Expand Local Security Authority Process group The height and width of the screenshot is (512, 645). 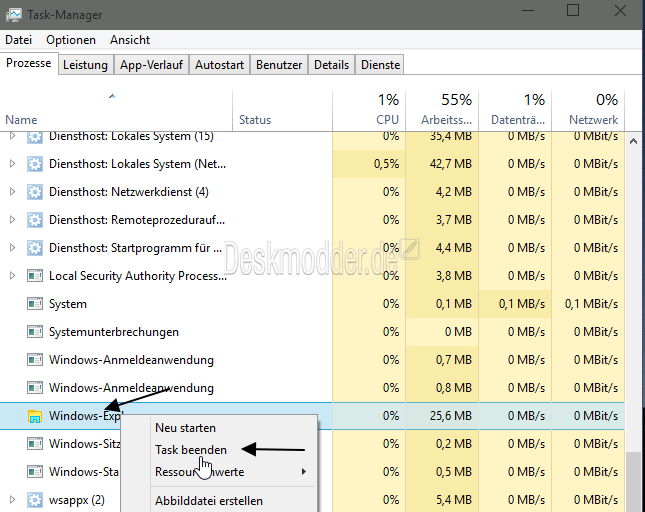click(x=12, y=276)
